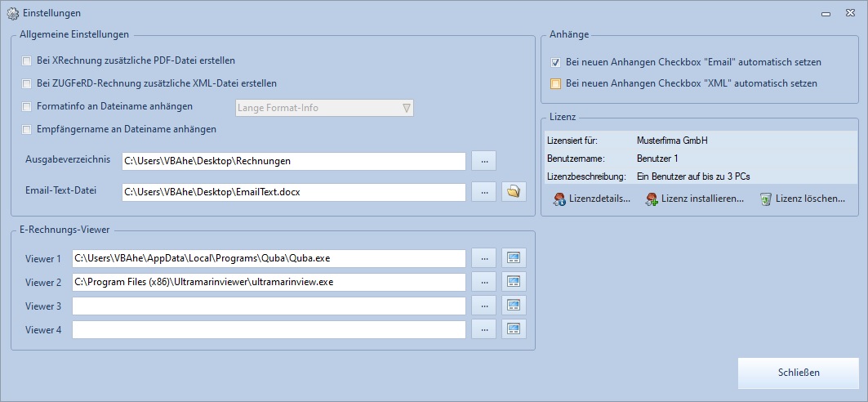Browse for the Viewer 4 executable
The image size is (868, 402).
tap(484, 329)
